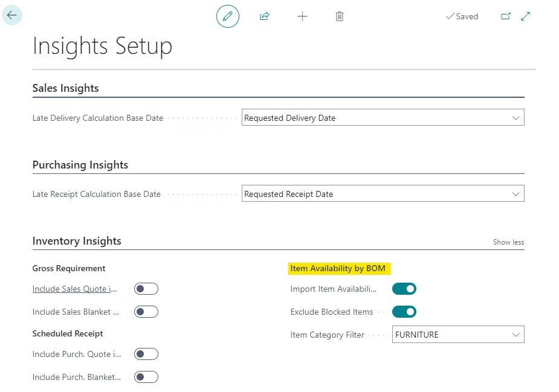Click Show less in Inventory Insights

coord(508,242)
